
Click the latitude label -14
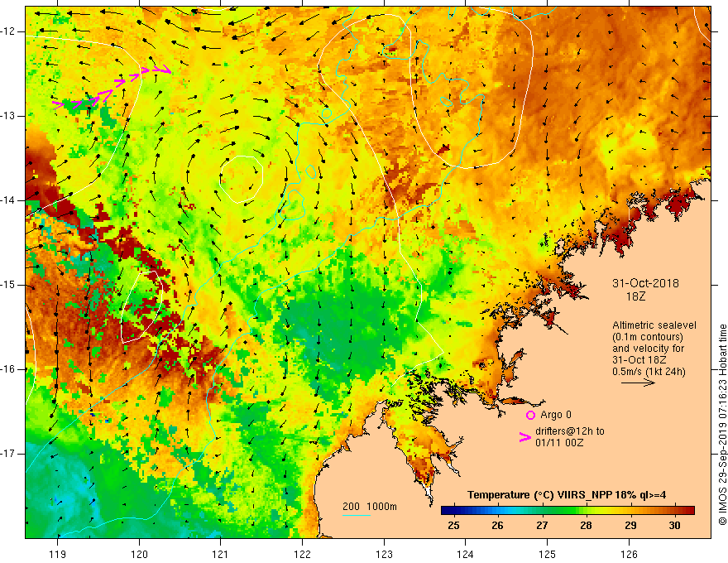click(8, 200)
